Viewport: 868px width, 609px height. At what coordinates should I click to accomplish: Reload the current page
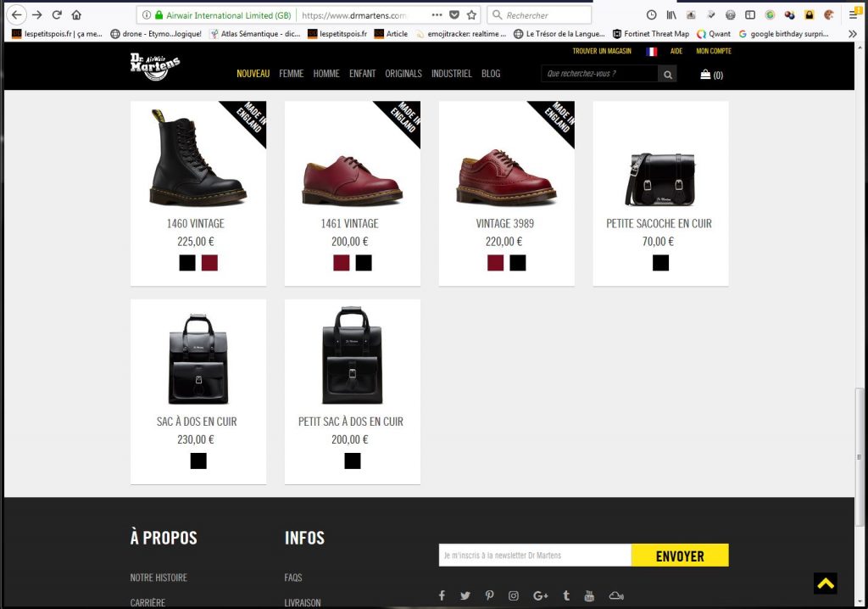(57, 15)
